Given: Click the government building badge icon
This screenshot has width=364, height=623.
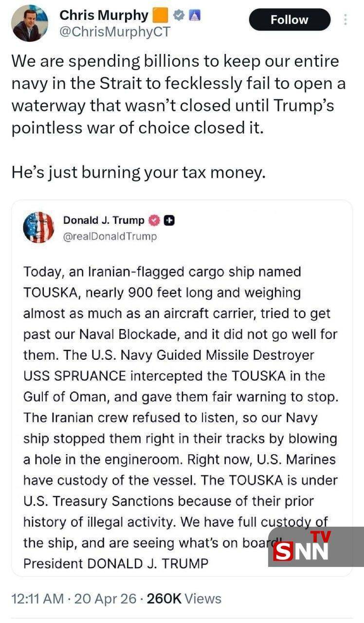Looking at the screenshot, I should (x=195, y=16).
